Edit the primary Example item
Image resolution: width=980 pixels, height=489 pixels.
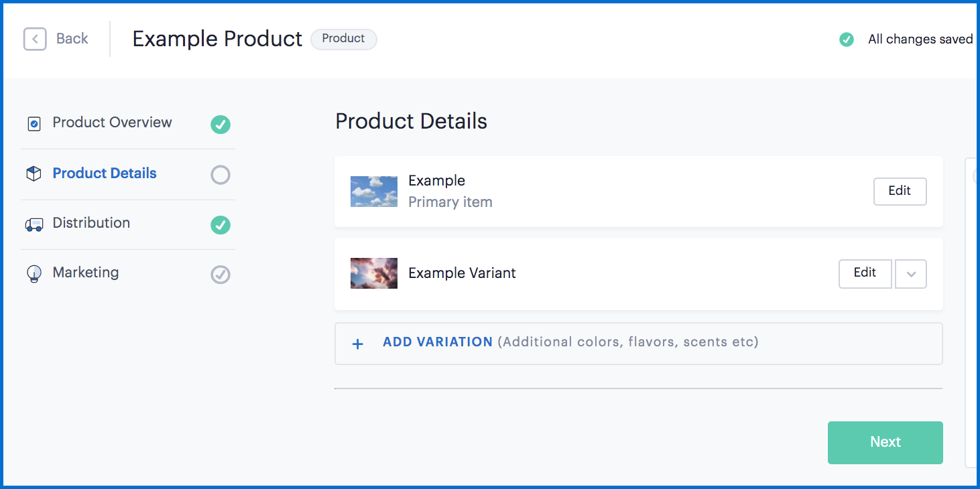900,192
